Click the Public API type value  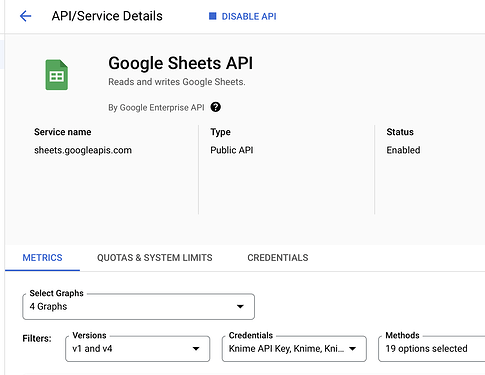pos(232,150)
